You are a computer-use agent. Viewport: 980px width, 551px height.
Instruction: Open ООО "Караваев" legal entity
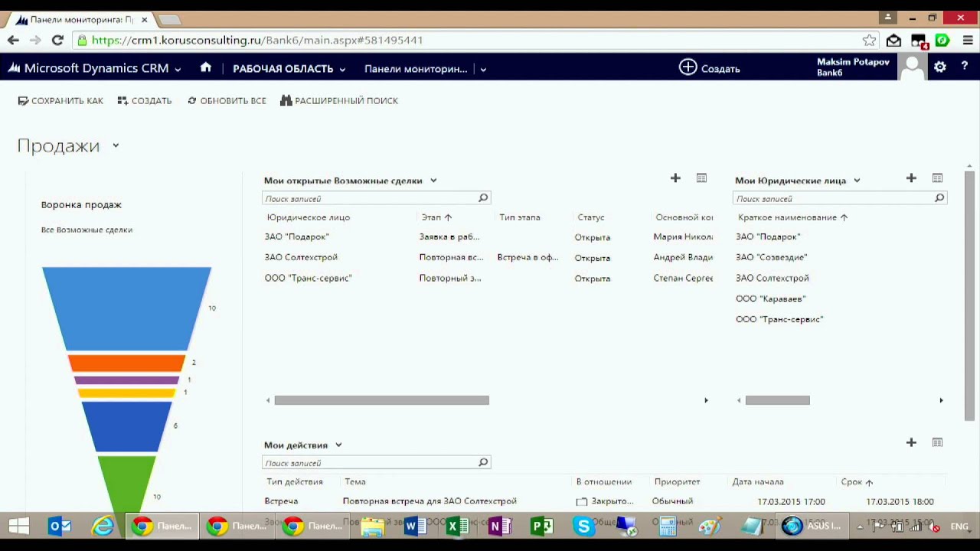point(770,298)
